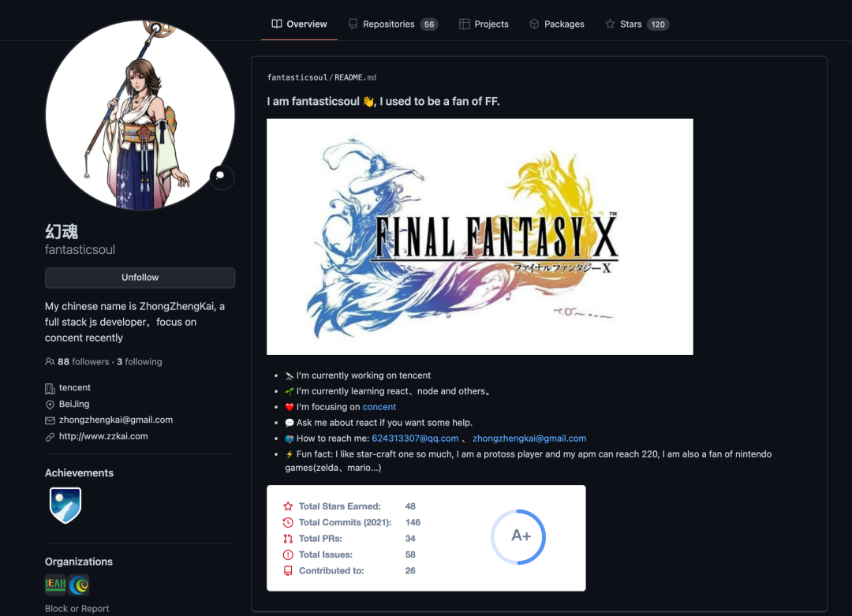Open the Final Fantasy X banner image

480,237
